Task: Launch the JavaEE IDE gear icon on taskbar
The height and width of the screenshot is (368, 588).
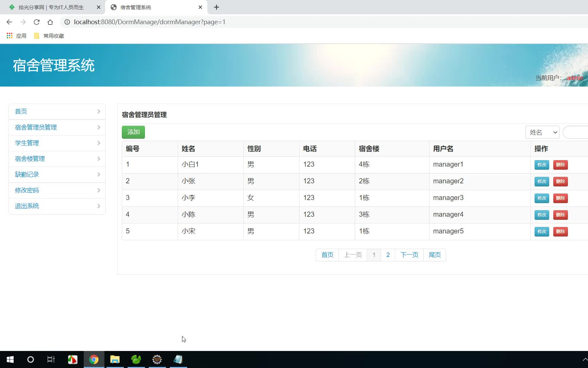Action: coord(157,359)
